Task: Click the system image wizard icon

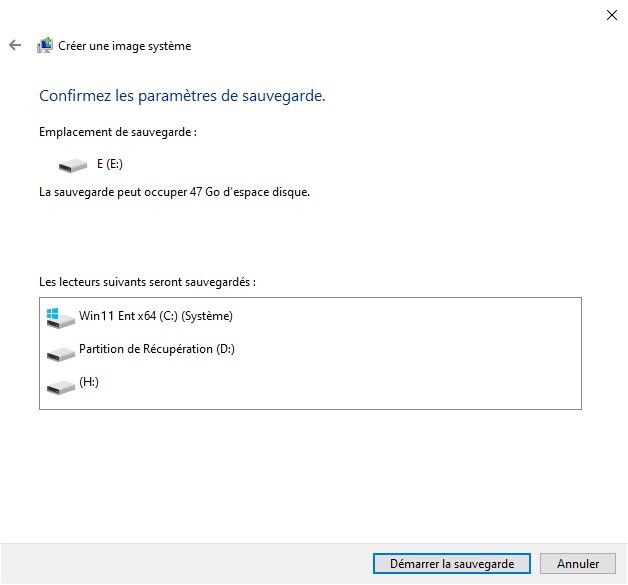Action: click(x=45, y=45)
